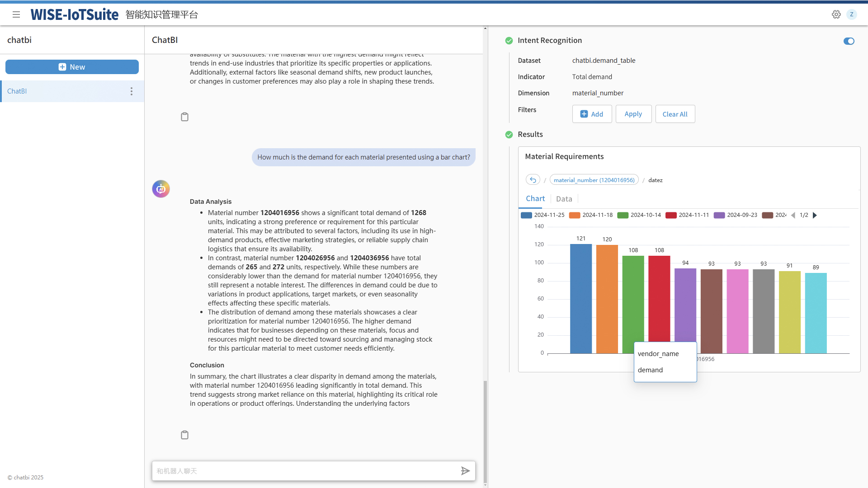Click the copy icon below AI response

(184, 434)
